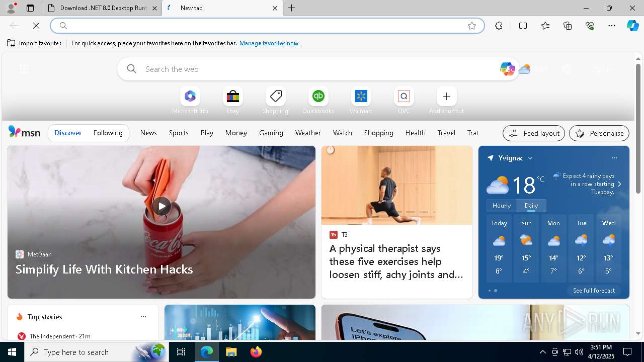Click the Personalise button
The width and height of the screenshot is (644, 362).
point(599,133)
